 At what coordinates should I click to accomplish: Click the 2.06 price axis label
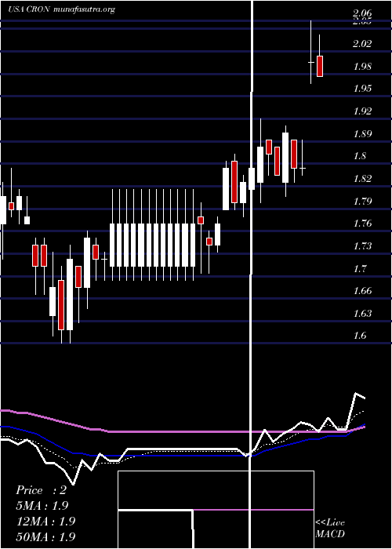click(x=362, y=13)
